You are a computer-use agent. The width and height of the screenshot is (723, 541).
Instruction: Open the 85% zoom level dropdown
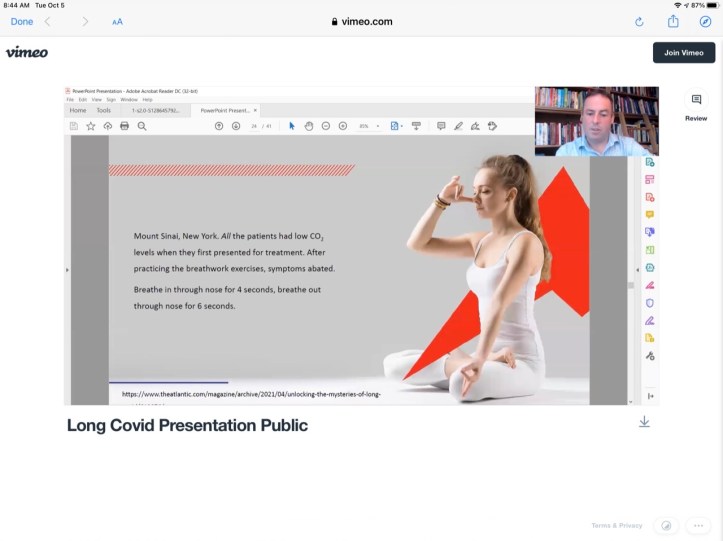[369, 126]
